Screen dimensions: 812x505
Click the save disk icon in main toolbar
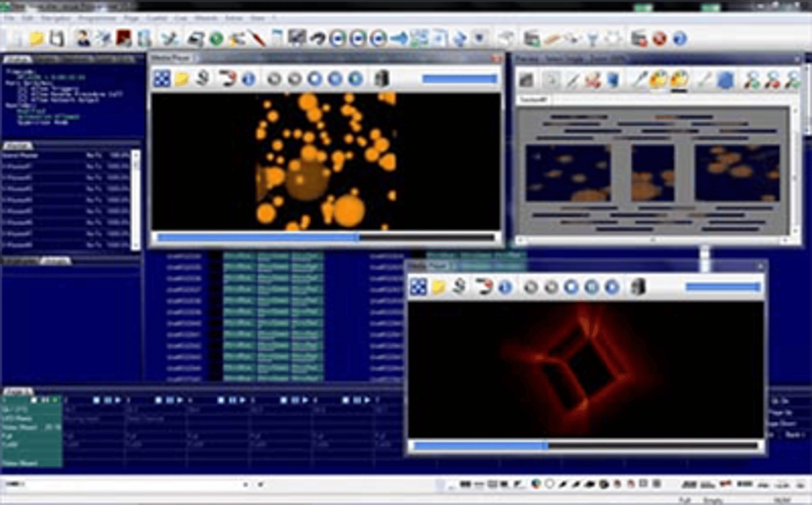(57, 39)
